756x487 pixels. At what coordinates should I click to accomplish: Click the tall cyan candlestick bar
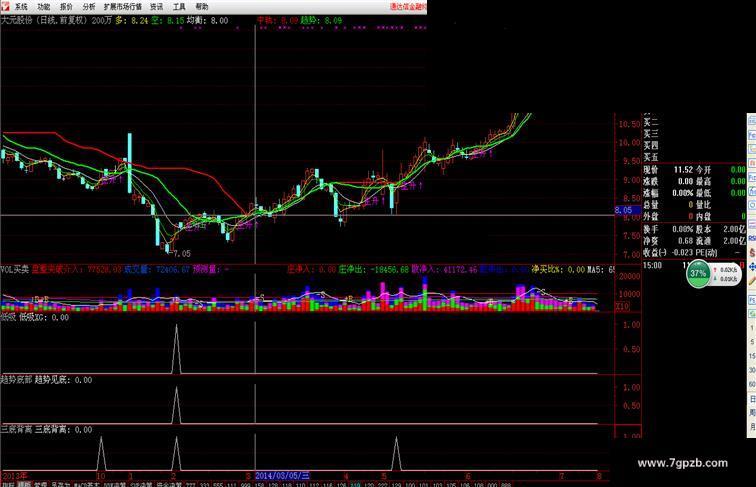(x=129, y=163)
